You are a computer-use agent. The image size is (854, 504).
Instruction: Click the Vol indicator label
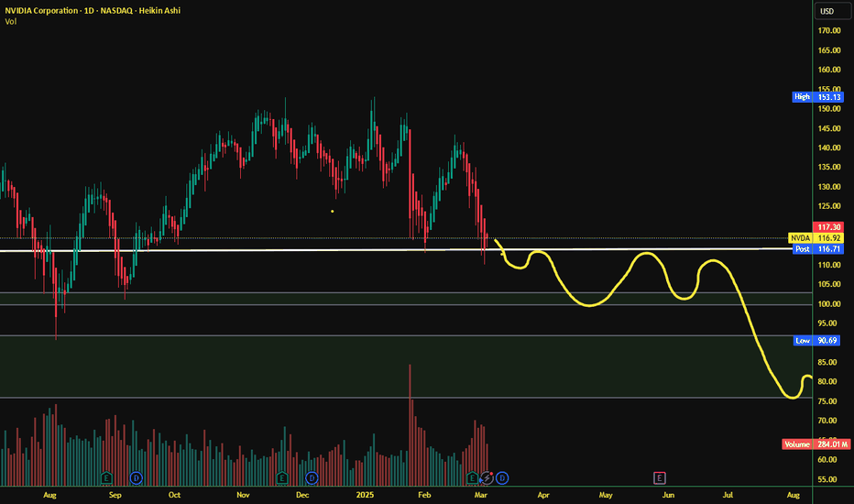11,22
